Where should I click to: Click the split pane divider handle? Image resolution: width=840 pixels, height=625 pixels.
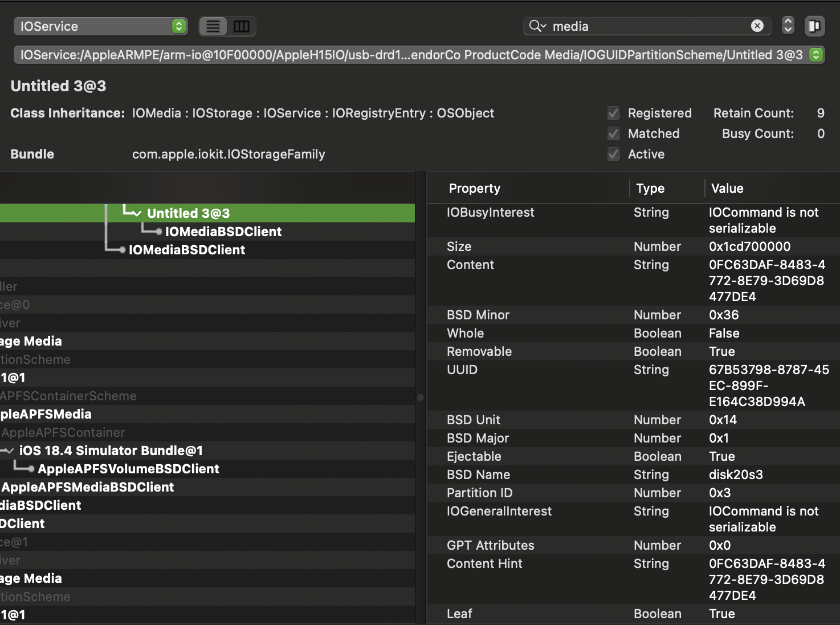[x=421, y=397]
